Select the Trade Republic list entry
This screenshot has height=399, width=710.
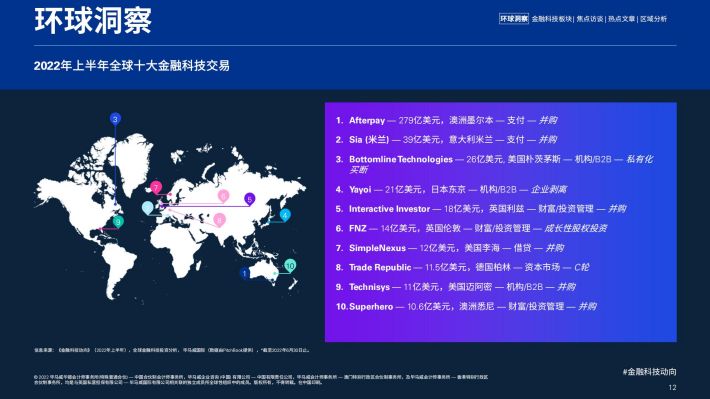click(462, 267)
